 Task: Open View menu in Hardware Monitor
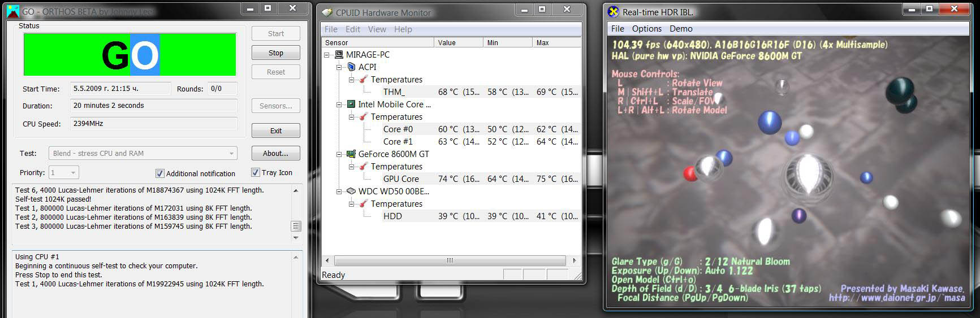coord(377,29)
